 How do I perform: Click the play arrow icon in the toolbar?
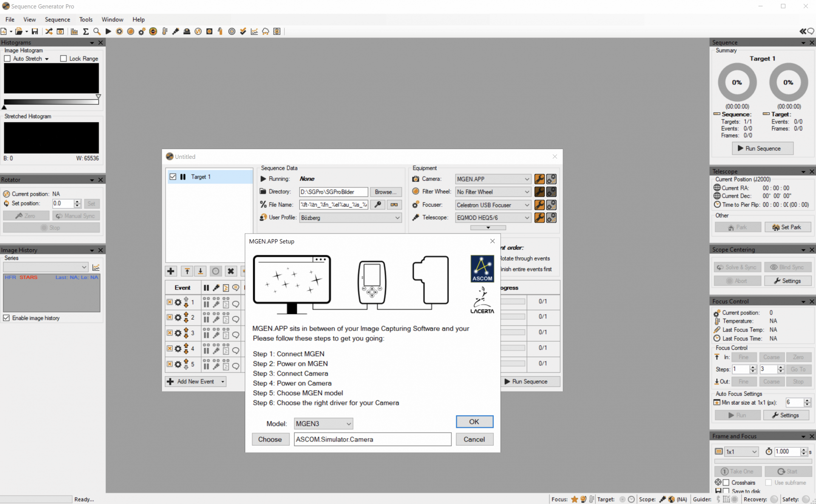click(x=108, y=31)
